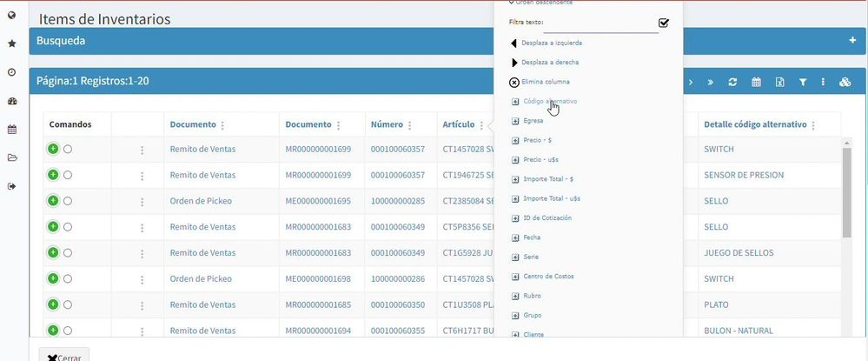This screenshot has width=868, height=361.
Task: Open Detalle código alternativo column menu
Action: 813,125
